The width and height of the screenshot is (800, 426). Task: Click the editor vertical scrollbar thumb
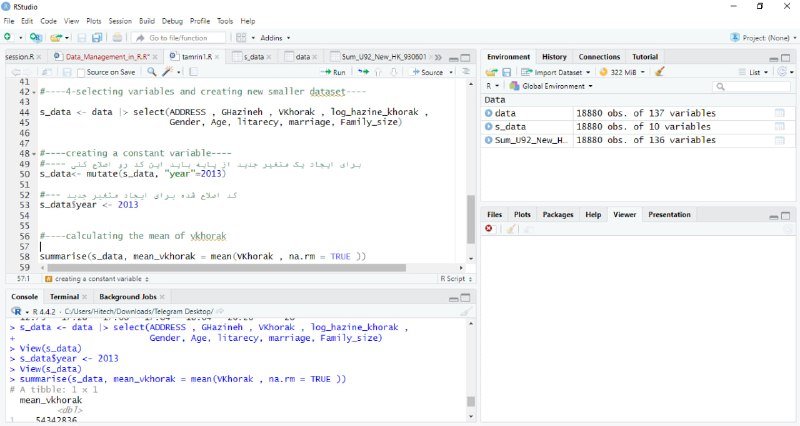[471, 218]
